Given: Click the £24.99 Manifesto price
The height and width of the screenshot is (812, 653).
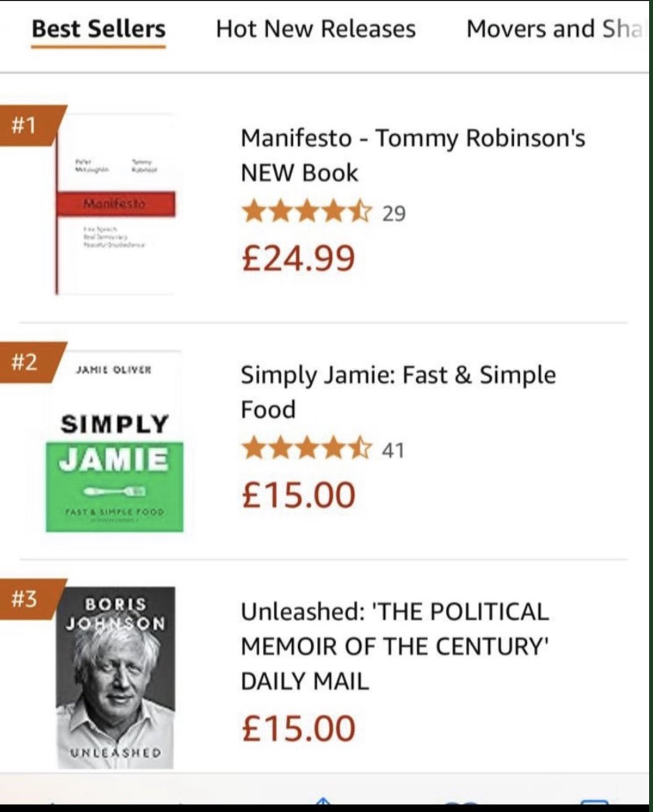Looking at the screenshot, I should (298, 258).
